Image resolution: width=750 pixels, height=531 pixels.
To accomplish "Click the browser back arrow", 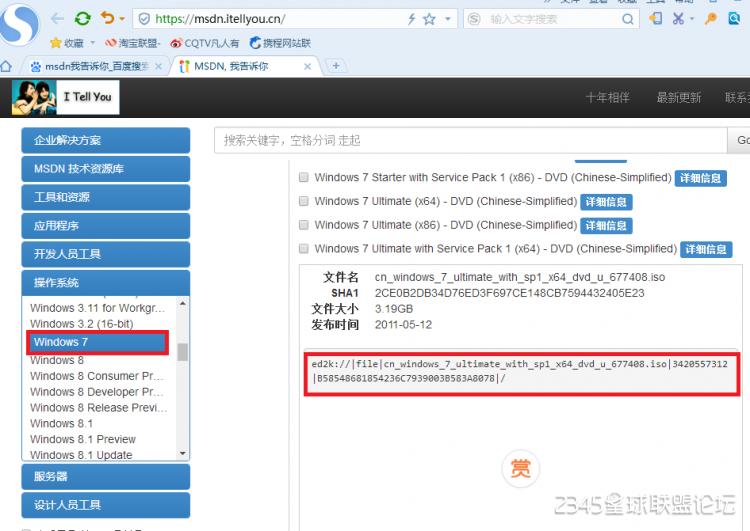I will pos(57,19).
